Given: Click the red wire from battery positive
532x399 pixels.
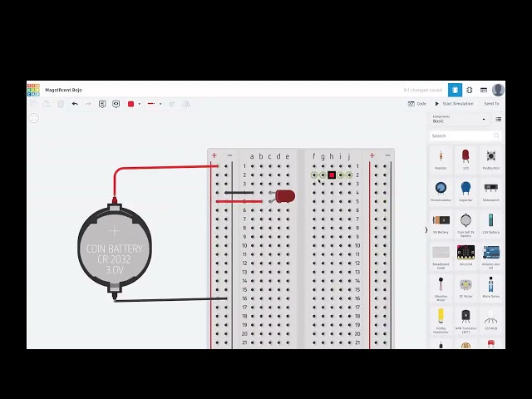Looking at the screenshot, I should click(163, 167).
